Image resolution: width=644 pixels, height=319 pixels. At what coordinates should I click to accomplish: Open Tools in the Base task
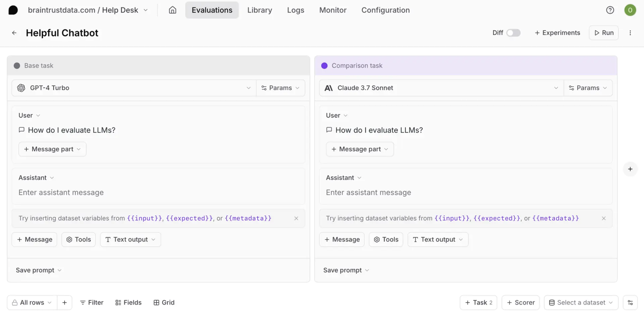tap(78, 239)
